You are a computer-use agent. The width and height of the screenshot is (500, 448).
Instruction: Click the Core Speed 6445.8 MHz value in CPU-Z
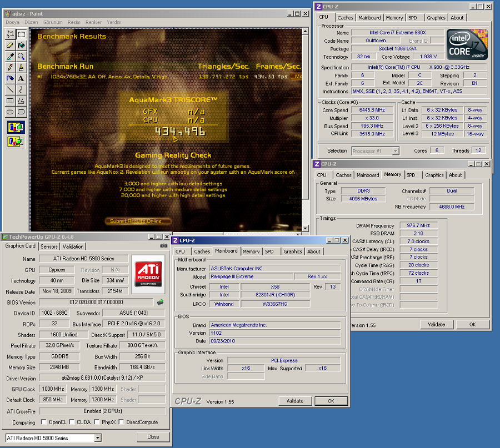pos(372,110)
